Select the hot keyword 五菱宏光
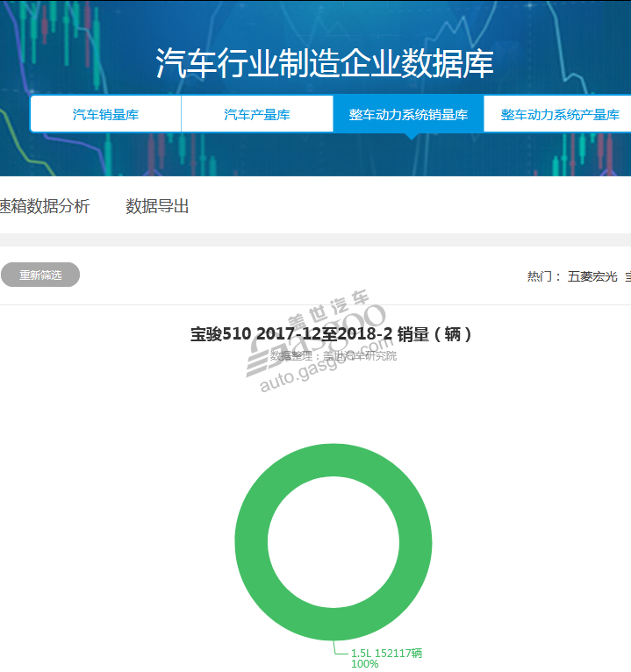The width and height of the screenshot is (631, 672). point(592,276)
